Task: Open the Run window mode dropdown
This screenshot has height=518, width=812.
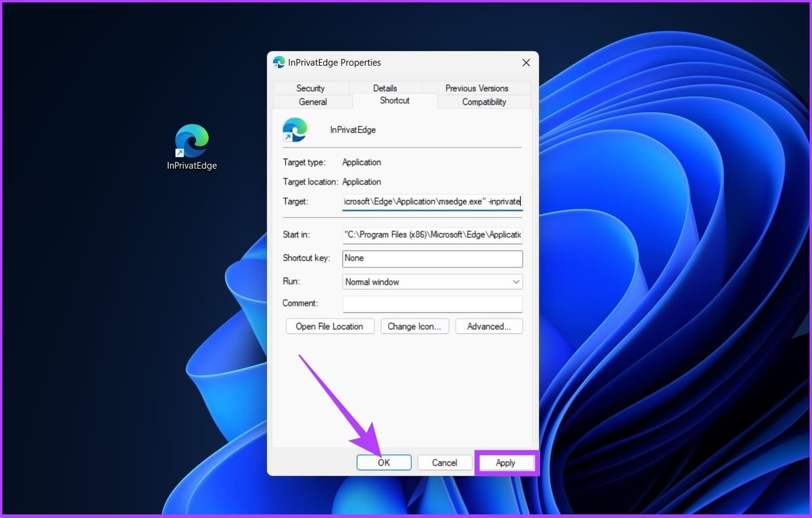Action: [x=432, y=281]
